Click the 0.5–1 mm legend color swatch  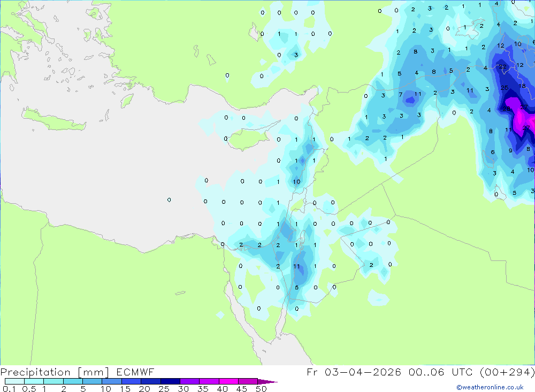point(34,381)
